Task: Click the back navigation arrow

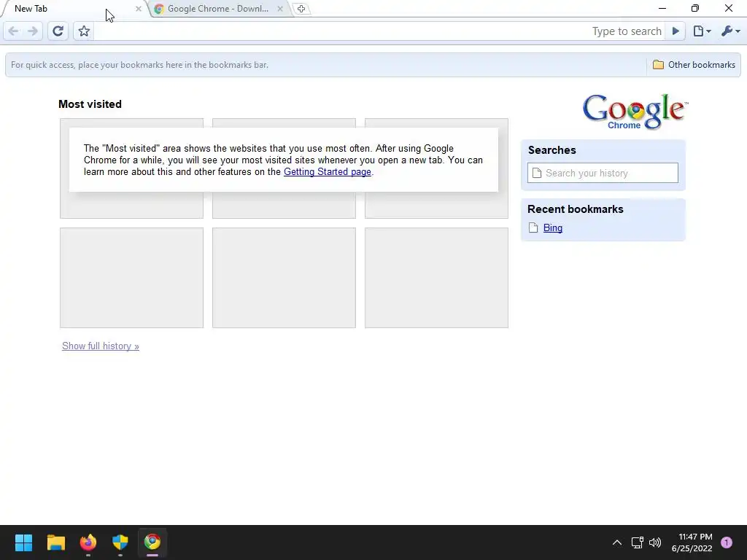Action: coord(13,31)
